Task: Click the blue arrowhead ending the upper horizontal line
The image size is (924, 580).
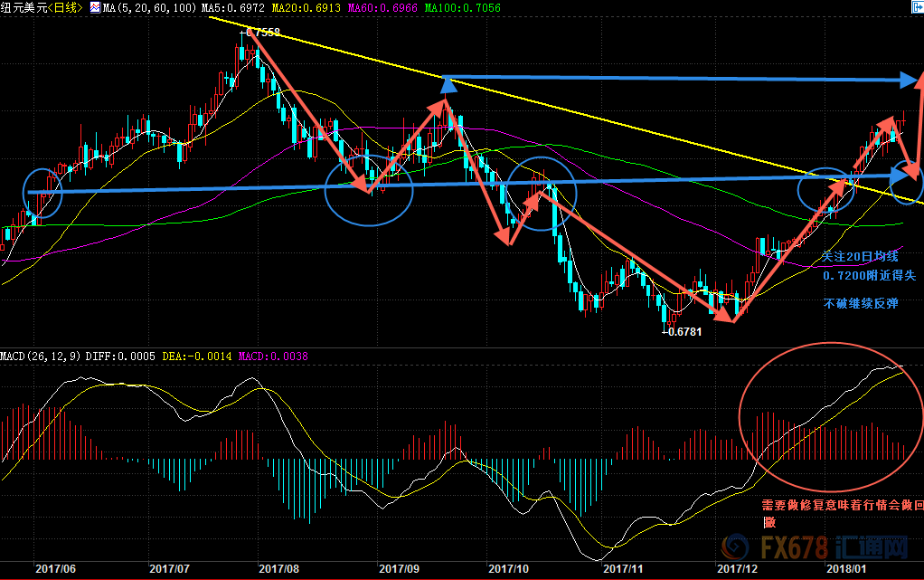Action: [x=907, y=81]
